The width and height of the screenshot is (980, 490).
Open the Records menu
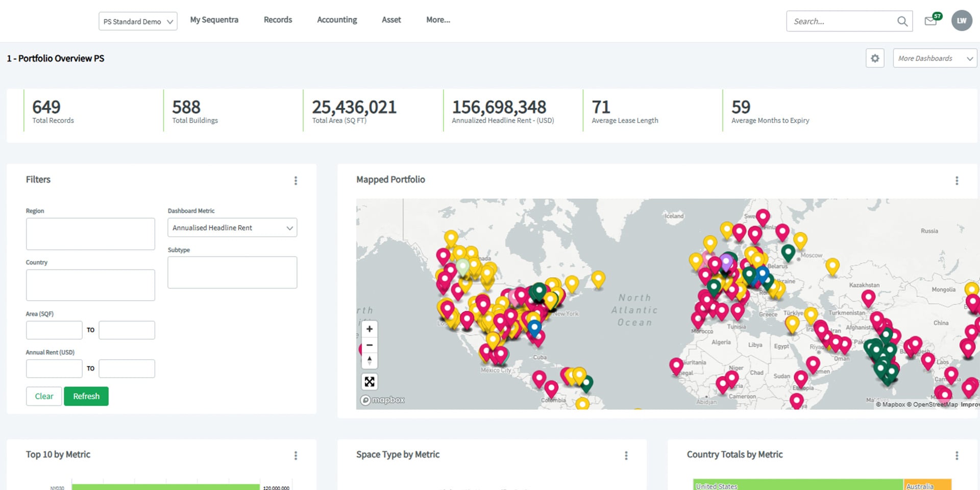[278, 20]
